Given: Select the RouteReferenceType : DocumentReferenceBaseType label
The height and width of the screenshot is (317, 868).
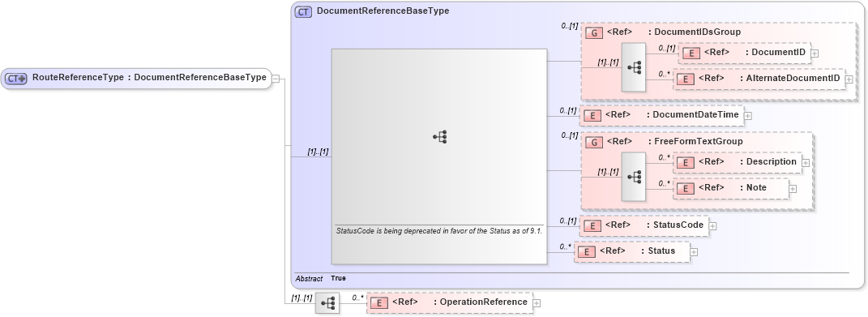Looking at the screenshot, I should click(149, 78).
